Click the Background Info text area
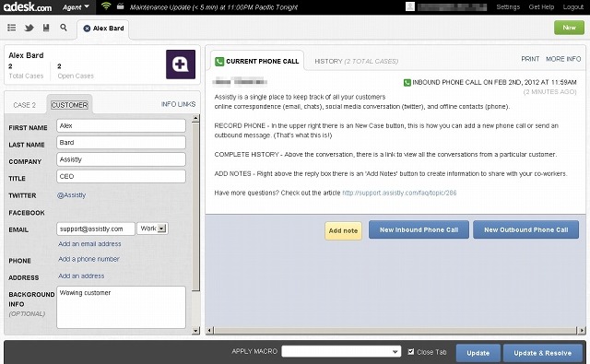The height and width of the screenshot is (364, 590). click(121, 307)
